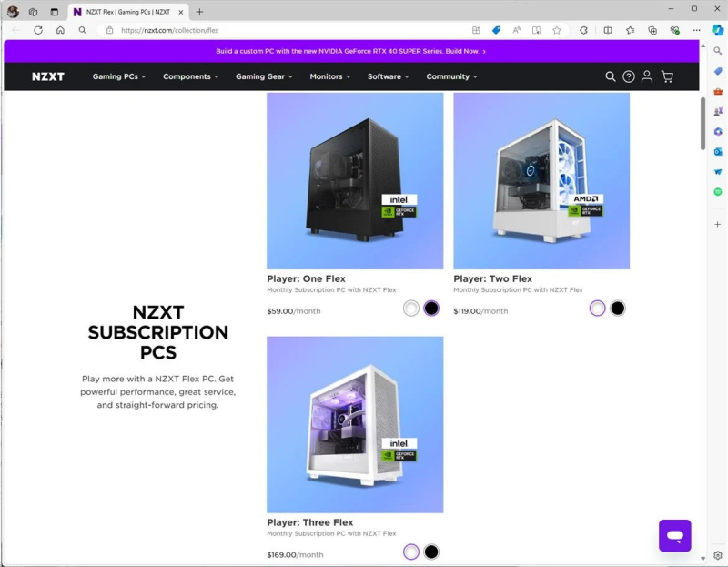The height and width of the screenshot is (567, 728).
Task: Open the purple chat support widget
Action: pos(674,535)
